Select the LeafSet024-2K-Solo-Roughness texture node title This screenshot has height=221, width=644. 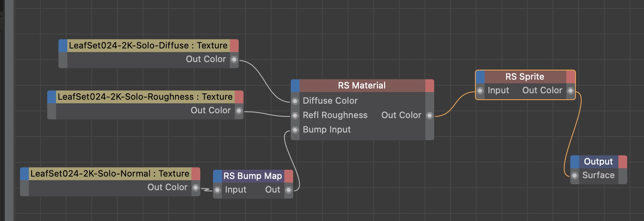click(145, 97)
